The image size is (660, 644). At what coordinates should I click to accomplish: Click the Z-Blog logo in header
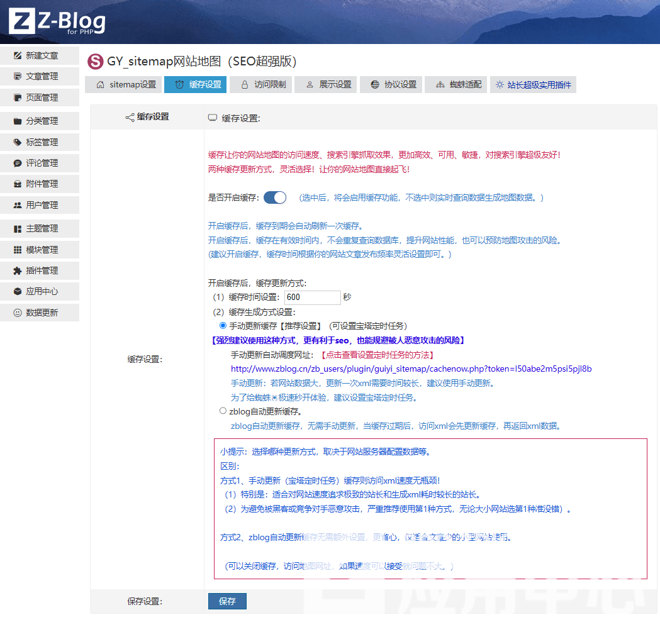coord(57,22)
